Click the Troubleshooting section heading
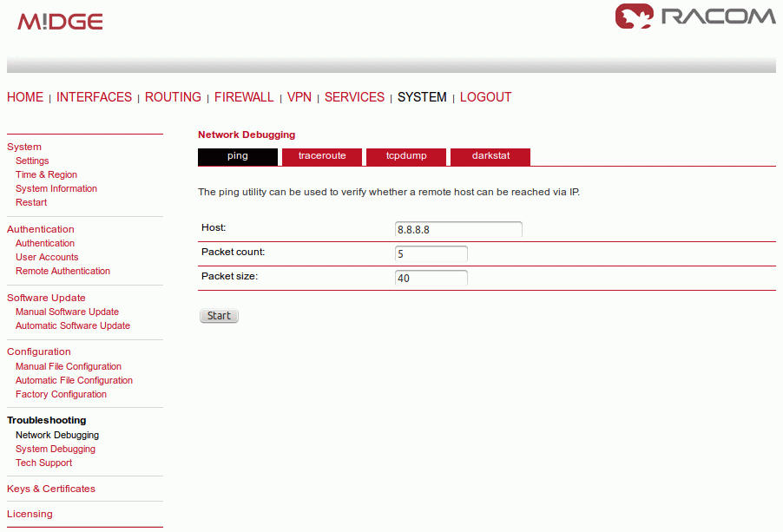Screen dimensions: 783x532 pos(46,420)
